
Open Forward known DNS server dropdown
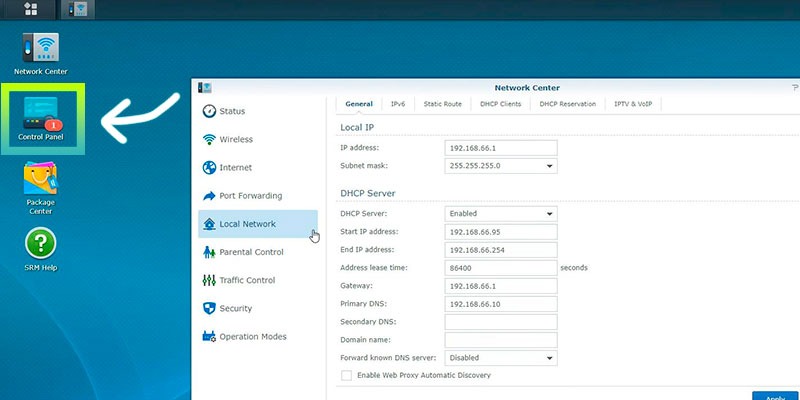(x=501, y=358)
